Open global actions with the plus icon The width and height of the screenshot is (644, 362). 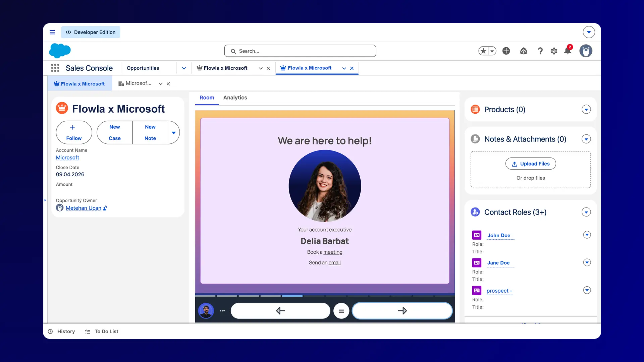click(506, 51)
